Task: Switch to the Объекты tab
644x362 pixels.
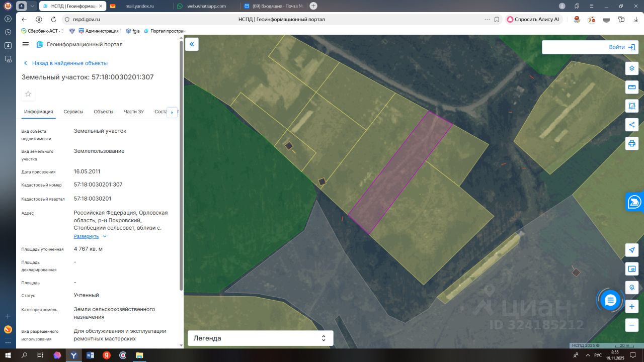Action: pyautogui.click(x=104, y=112)
